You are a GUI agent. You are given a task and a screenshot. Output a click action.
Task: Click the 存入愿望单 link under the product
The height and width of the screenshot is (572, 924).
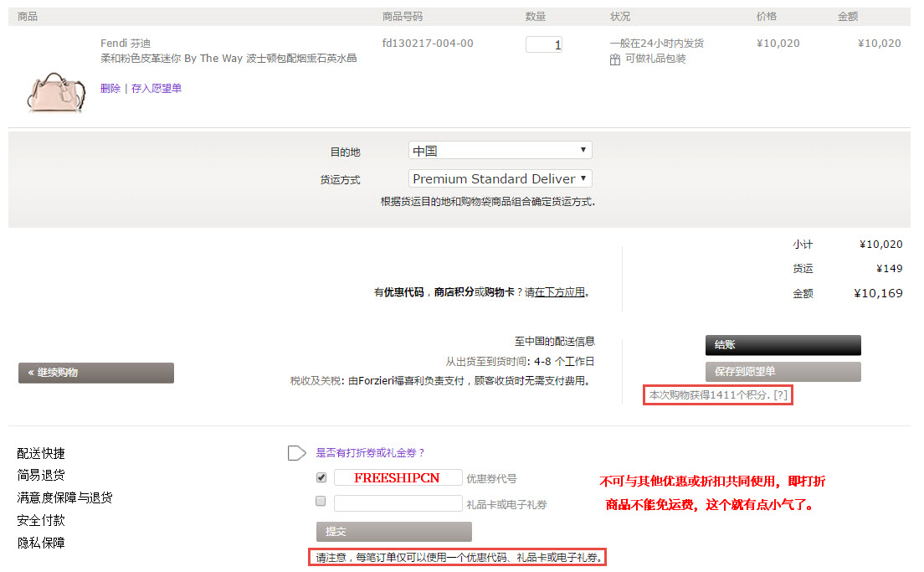point(157,89)
